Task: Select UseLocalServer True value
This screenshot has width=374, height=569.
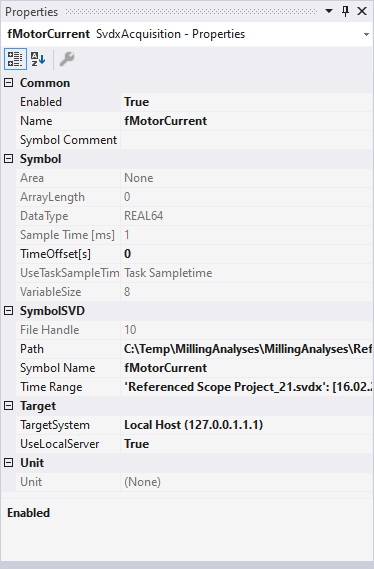Action: 247,444
